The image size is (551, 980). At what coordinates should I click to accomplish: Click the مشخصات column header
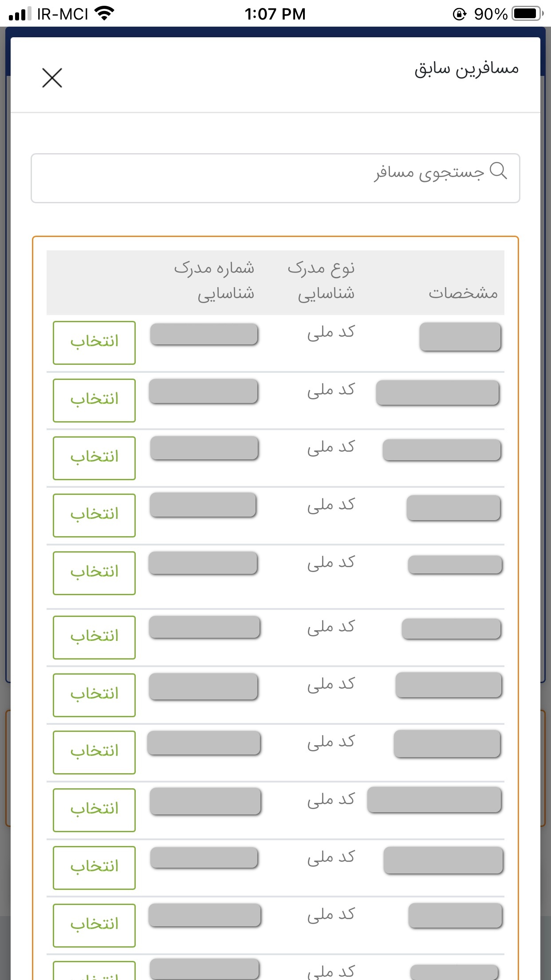463,293
